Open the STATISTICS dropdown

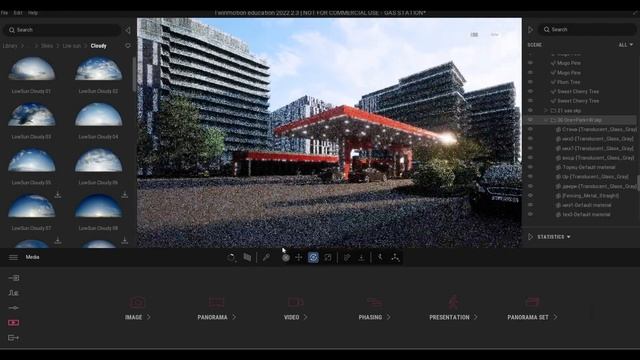[553, 237]
